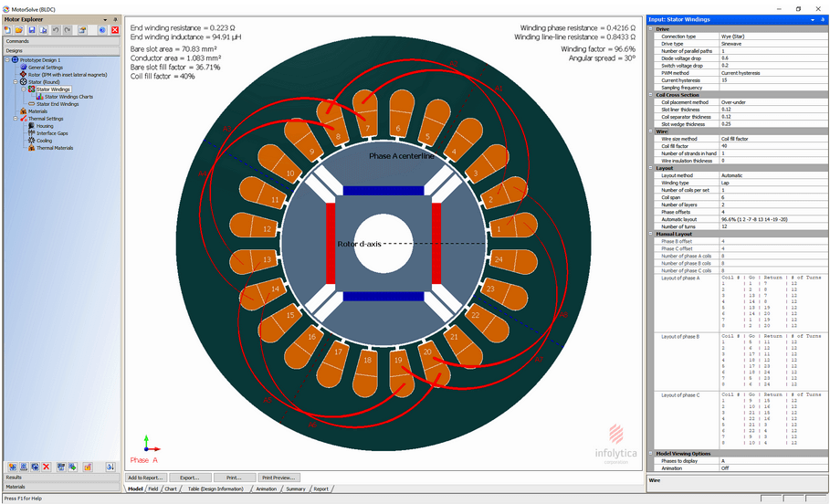Open the Table (Design Information) tab

pyautogui.click(x=215, y=488)
